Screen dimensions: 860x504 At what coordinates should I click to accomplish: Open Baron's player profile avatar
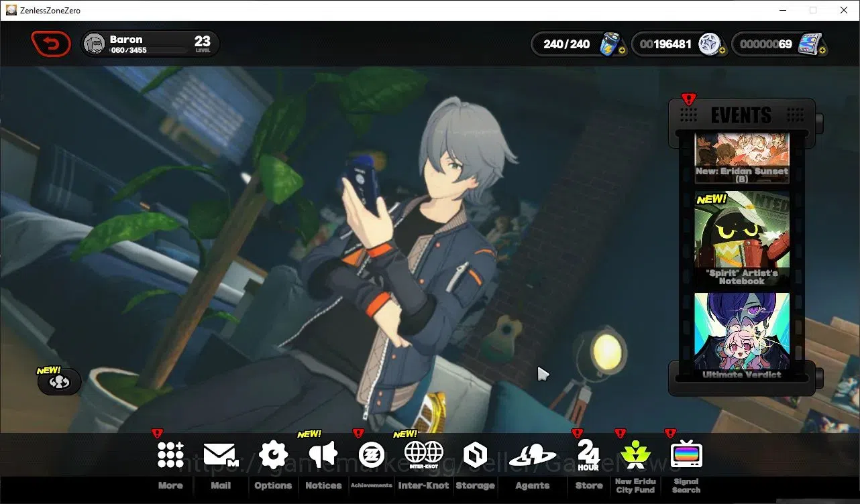point(95,44)
